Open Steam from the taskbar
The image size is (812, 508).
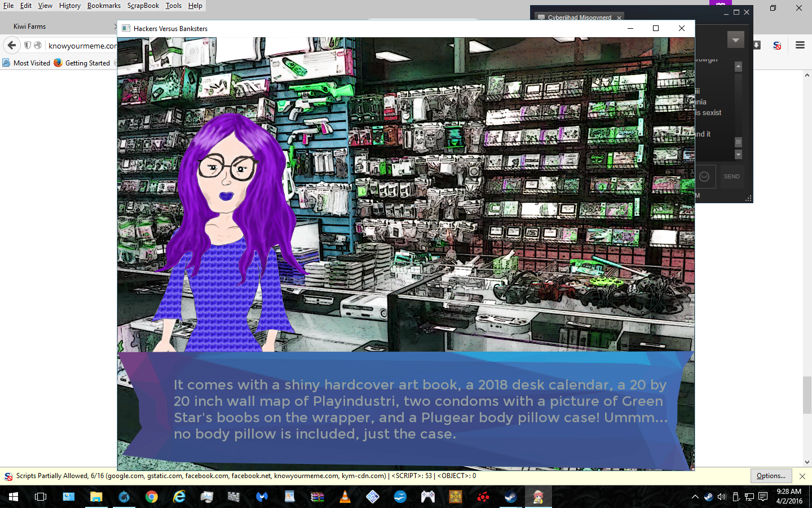(510, 497)
